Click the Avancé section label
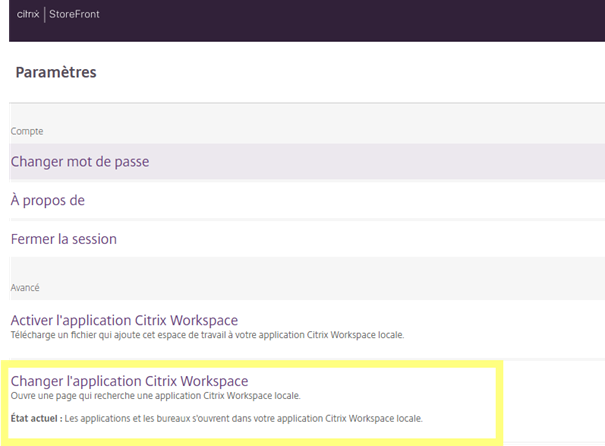605x446 pixels. pyautogui.click(x=25, y=287)
